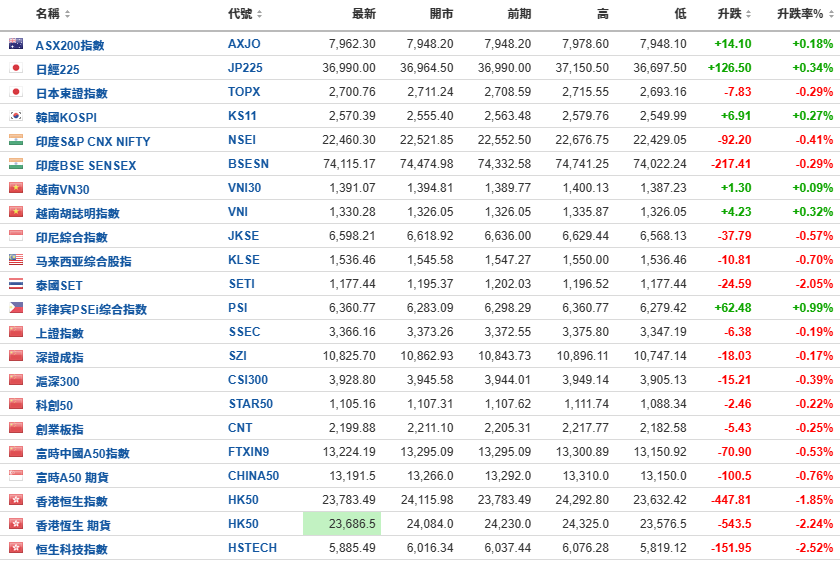Open the 越南VN30 index link
This screenshot has width=840, height=564.
[x=63, y=190]
